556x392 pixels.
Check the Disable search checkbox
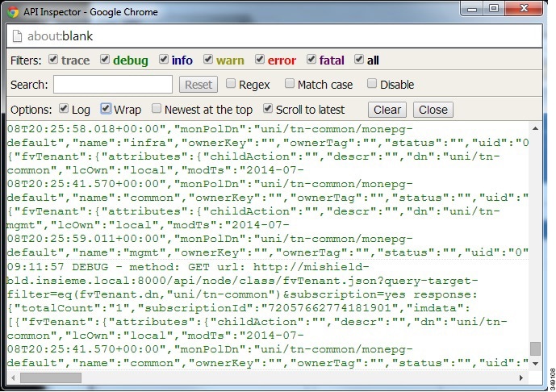(x=372, y=84)
